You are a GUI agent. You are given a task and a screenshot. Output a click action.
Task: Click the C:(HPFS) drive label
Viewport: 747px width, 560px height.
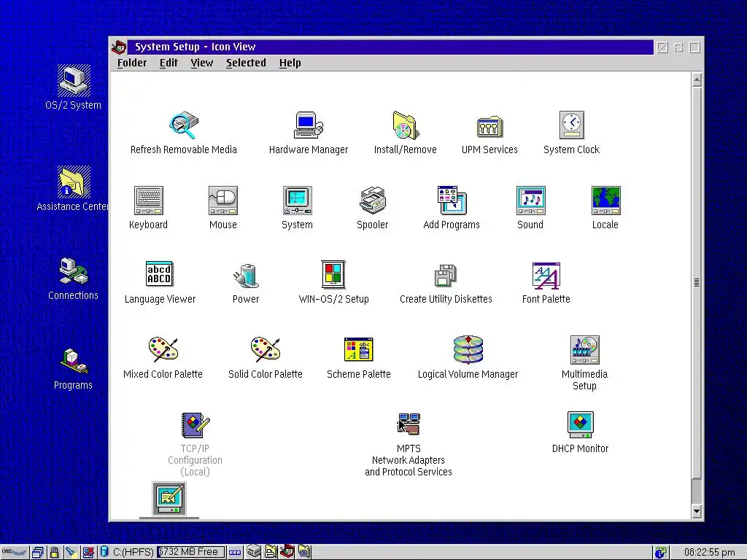click(x=133, y=552)
